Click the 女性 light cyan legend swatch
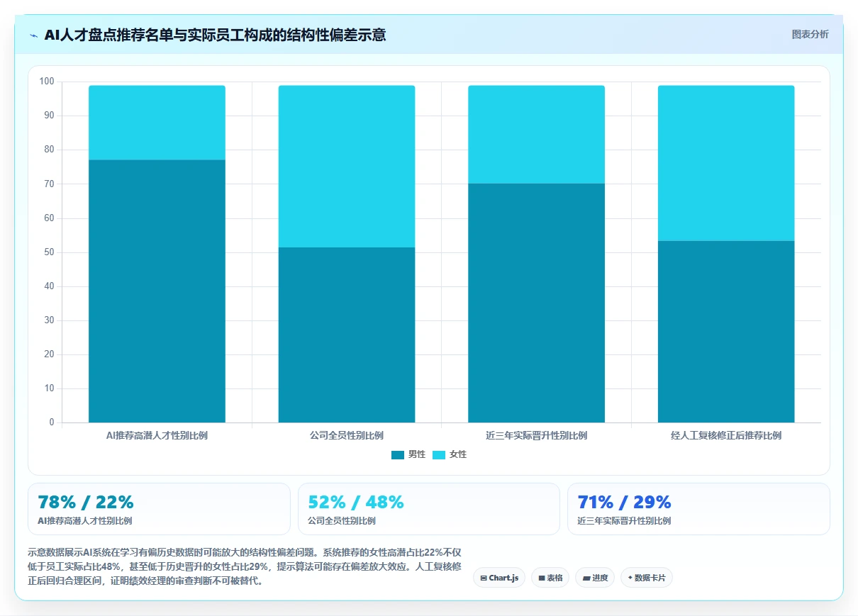The width and height of the screenshot is (858, 616). tap(439, 454)
